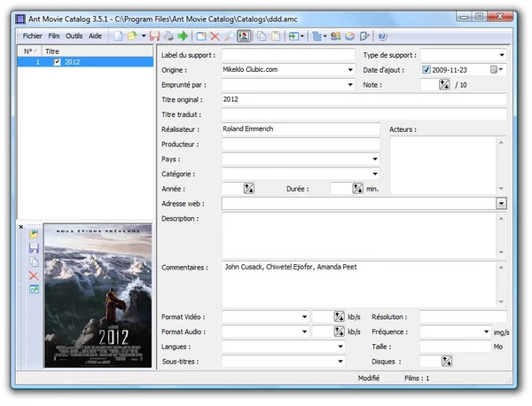532x406 pixels.
Task: Expand the Pays dropdown
Action: pos(375,159)
